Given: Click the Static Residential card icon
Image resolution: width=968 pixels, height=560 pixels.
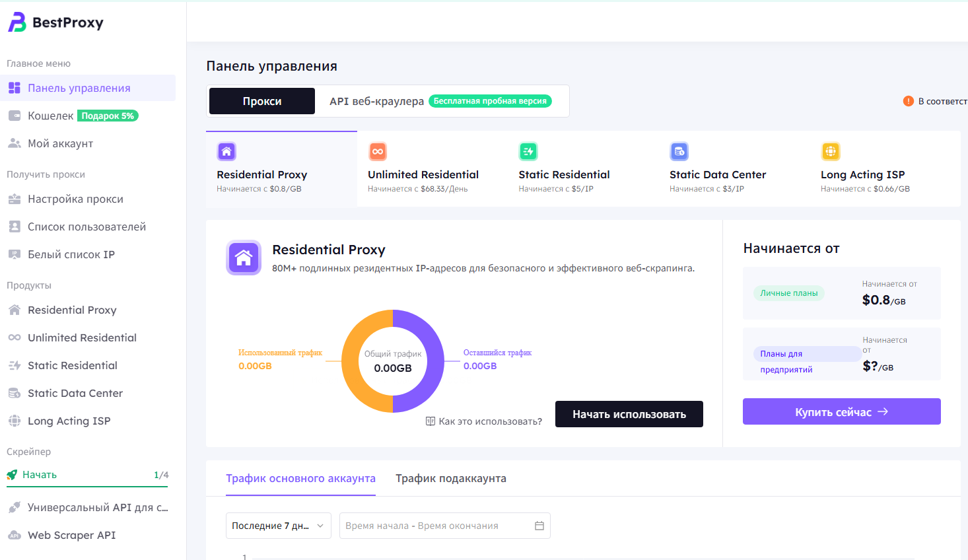Looking at the screenshot, I should (x=528, y=151).
